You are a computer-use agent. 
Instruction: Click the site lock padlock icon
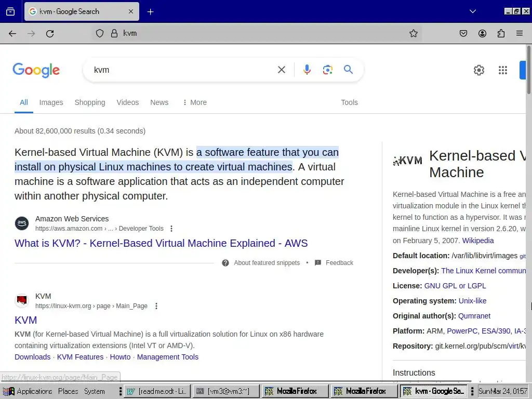click(x=114, y=33)
